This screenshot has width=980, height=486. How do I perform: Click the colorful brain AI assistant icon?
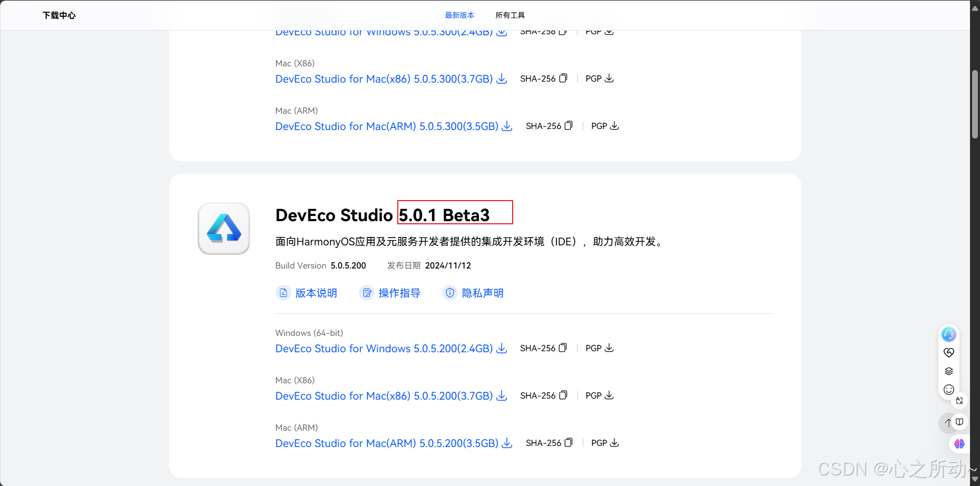[959, 444]
